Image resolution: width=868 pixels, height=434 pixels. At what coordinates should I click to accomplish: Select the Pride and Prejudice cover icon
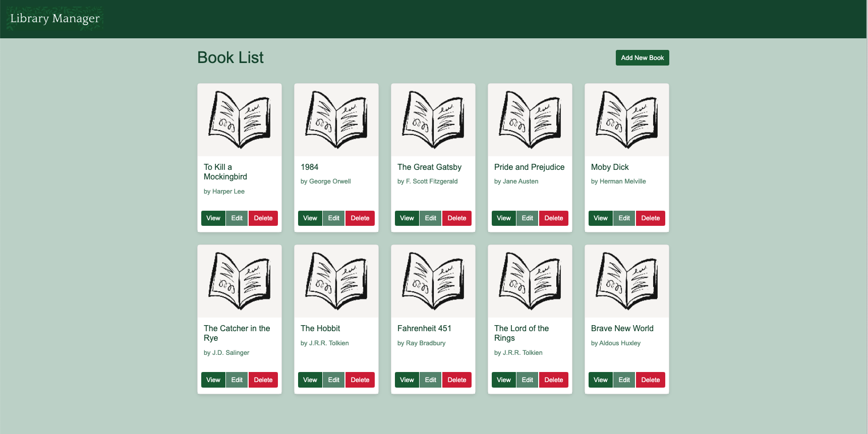click(530, 120)
